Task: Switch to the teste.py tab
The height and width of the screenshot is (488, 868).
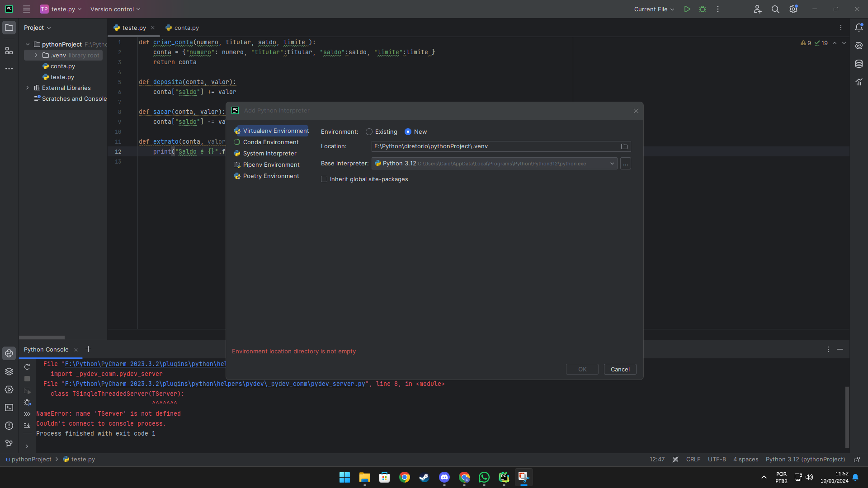Action: [x=132, y=28]
